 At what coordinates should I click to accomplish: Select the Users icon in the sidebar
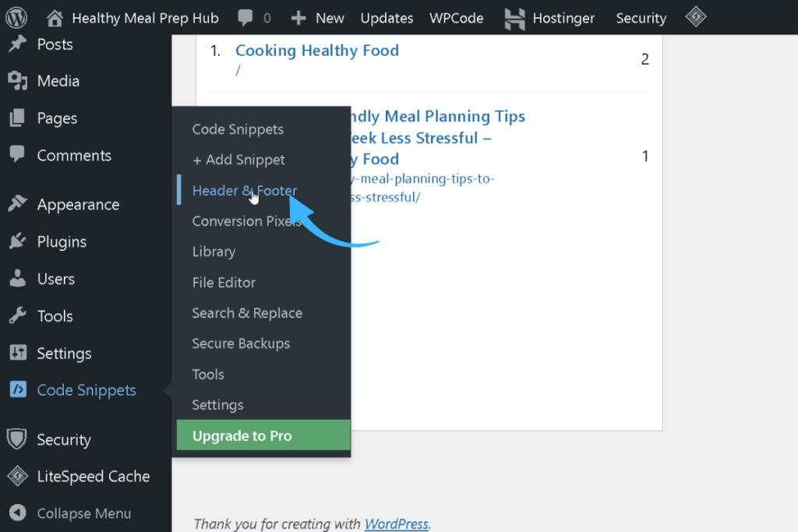17,278
